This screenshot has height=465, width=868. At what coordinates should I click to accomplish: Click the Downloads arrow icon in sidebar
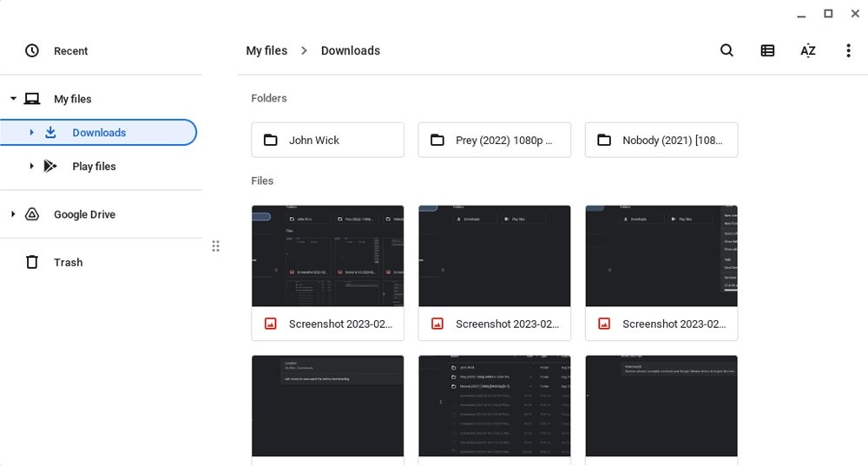tap(50, 133)
